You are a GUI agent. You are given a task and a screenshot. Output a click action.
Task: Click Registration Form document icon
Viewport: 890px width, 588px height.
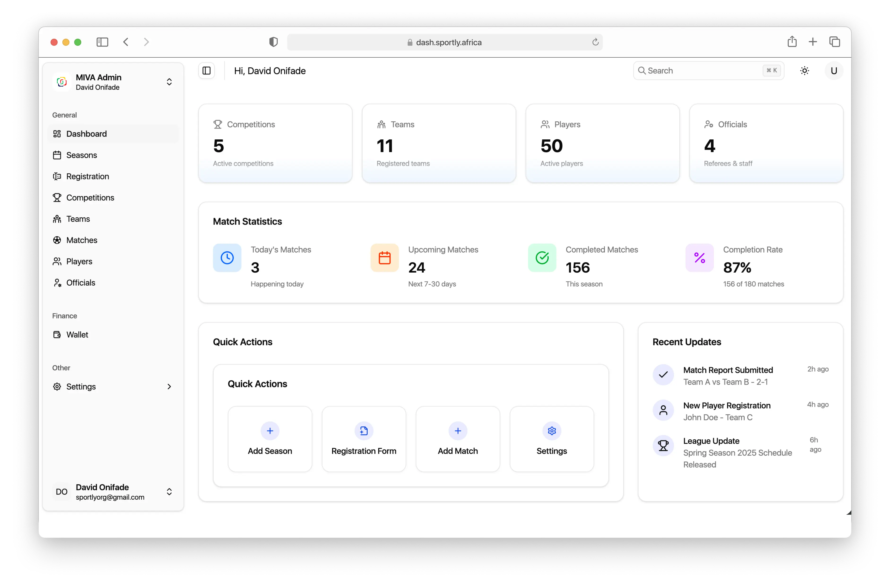tap(364, 430)
